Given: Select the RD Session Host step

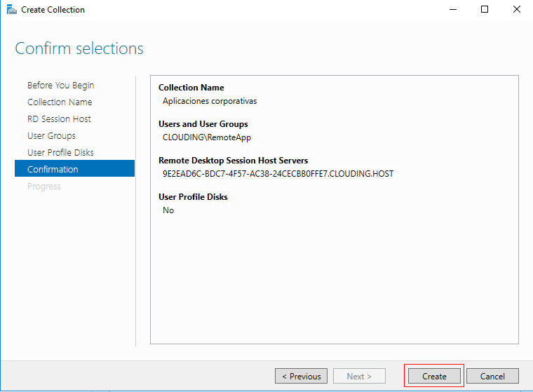Looking at the screenshot, I should pos(59,119).
